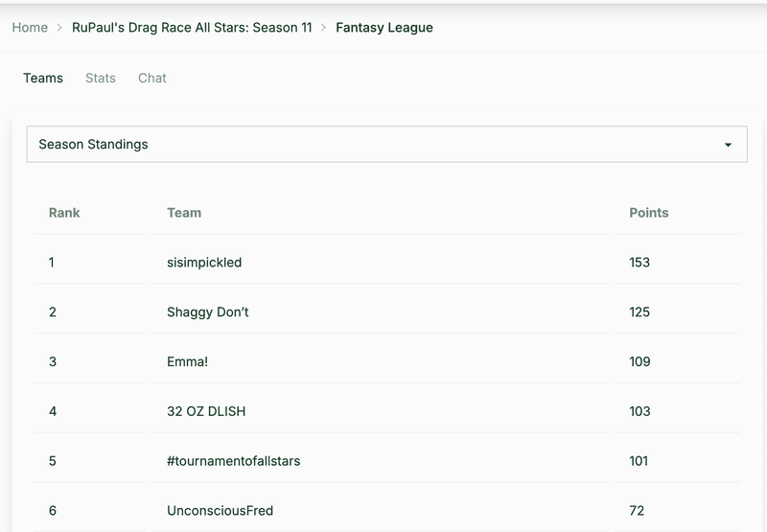Click the second breadcrumb chevron separator

323,28
